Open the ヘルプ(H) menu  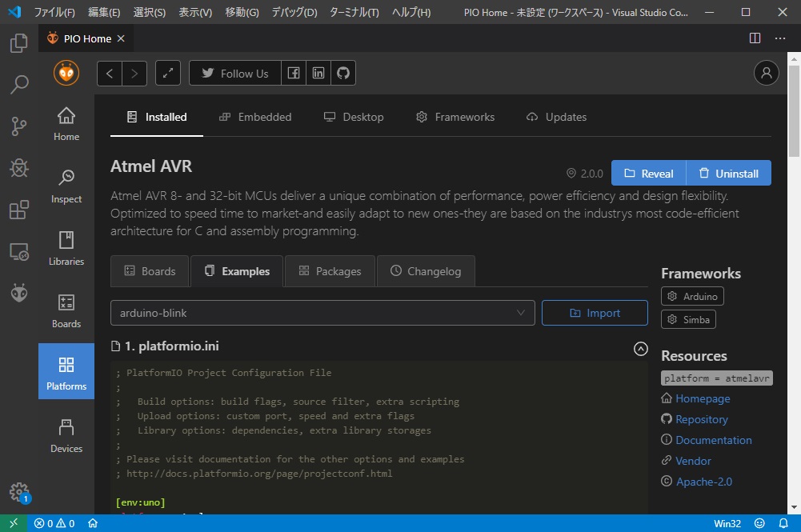(411, 12)
